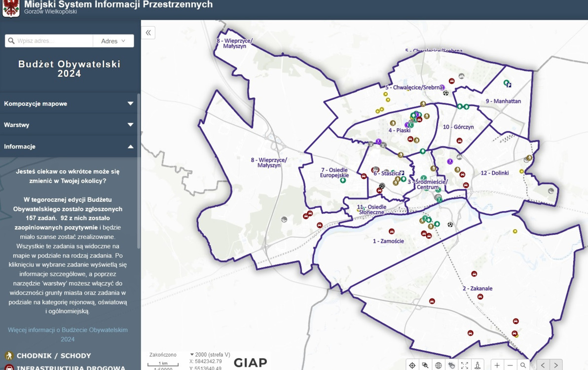588x370 pixels.
Task: Click the 1 - Zamoście district label
Action: click(388, 241)
